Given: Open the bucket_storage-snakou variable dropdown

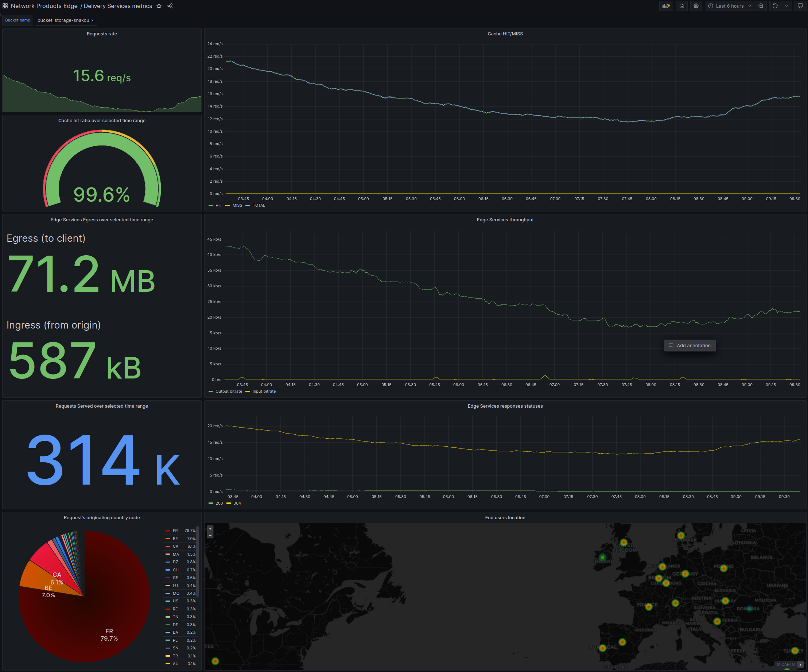Looking at the screenshot, I should (x=65, y=20).
